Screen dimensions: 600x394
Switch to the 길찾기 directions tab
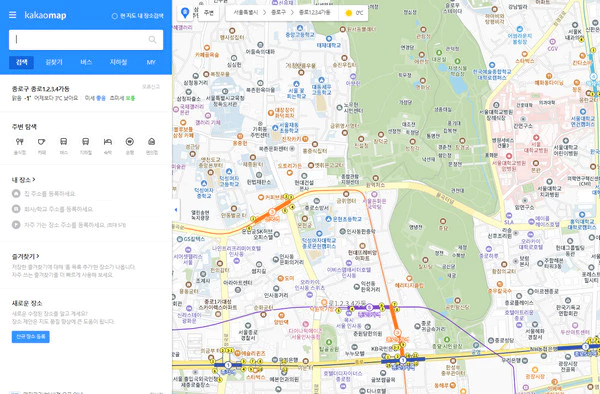pyautogui.click(x=54, y=62)
